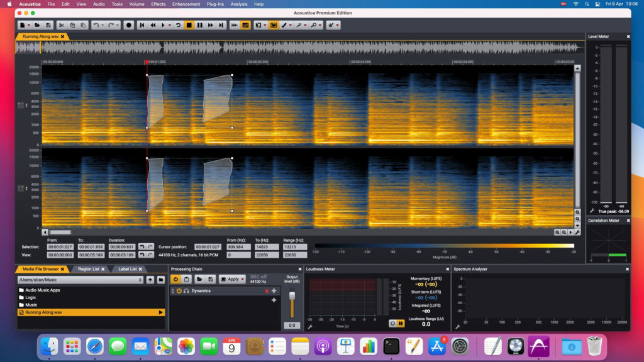Click the headphones solo icon for Dynamics

click(x=186, y=291)
